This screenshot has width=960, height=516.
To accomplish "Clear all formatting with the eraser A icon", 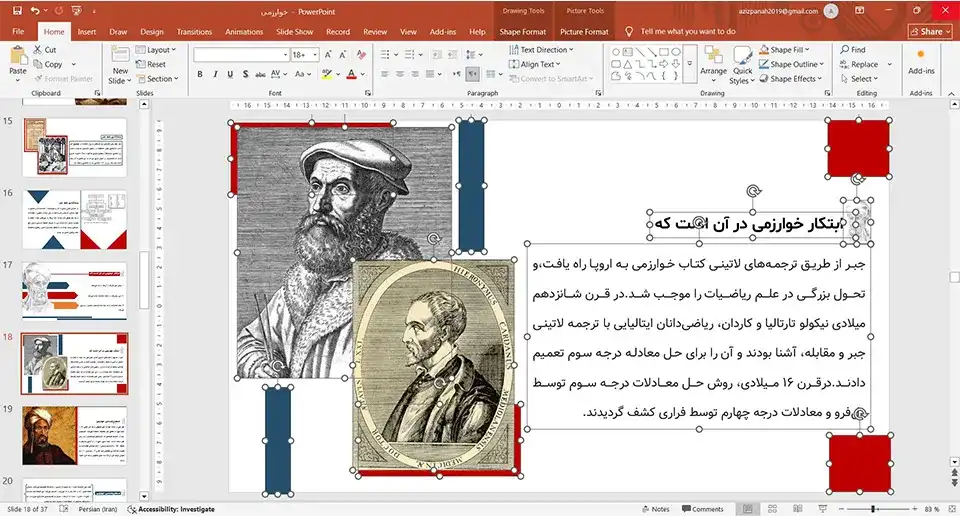I will tap(361, 54).
